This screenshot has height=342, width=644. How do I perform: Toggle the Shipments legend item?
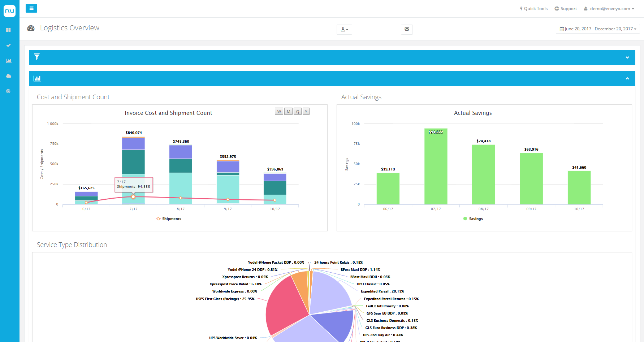[168, 218]
